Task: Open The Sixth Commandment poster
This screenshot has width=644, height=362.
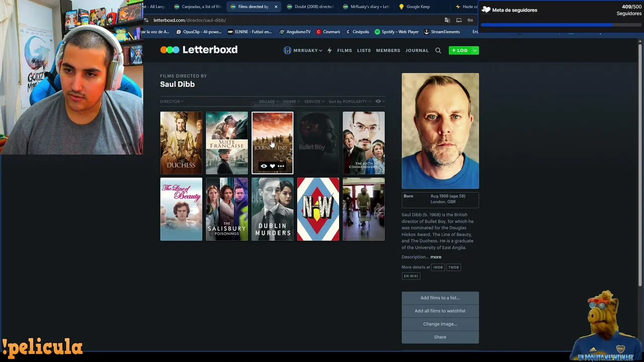Action: coord(364,143)
